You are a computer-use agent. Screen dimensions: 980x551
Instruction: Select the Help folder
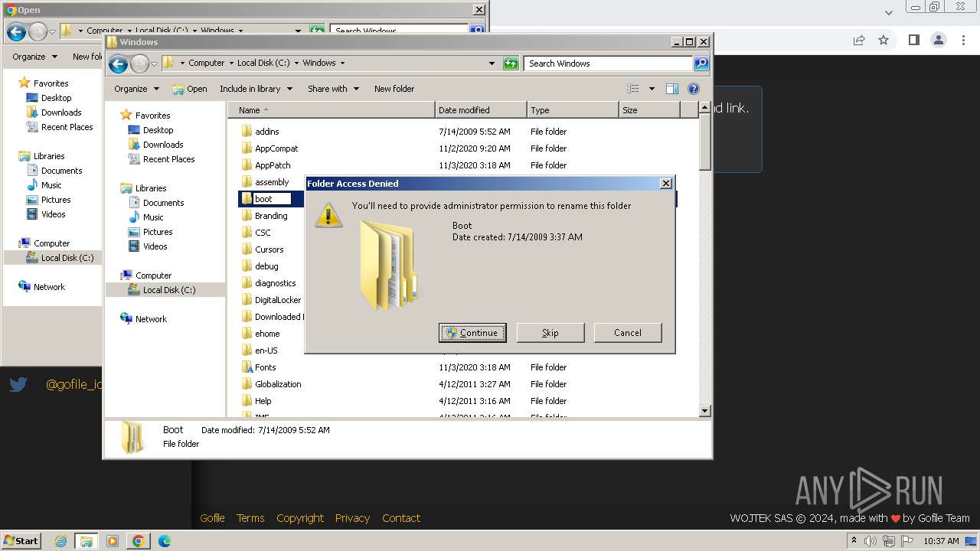(x=263, y=401)
